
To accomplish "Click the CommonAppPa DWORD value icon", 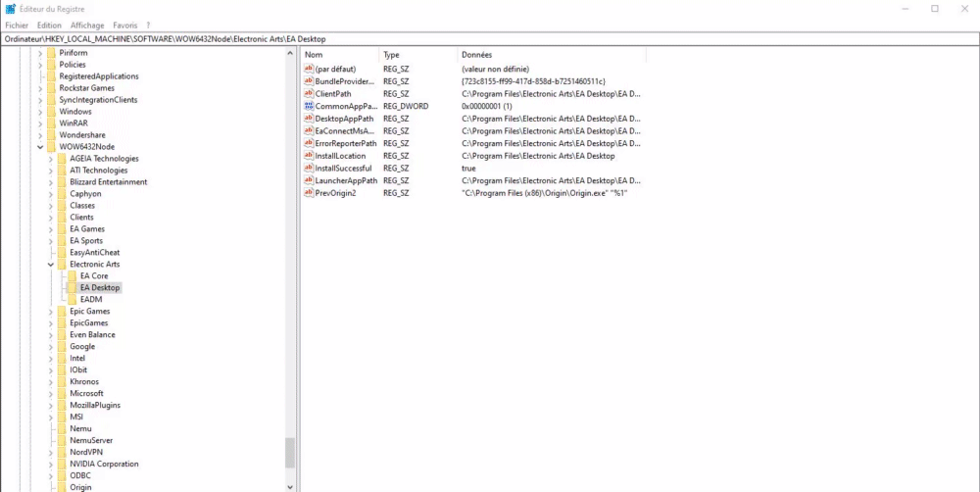I will coord(309,106).
